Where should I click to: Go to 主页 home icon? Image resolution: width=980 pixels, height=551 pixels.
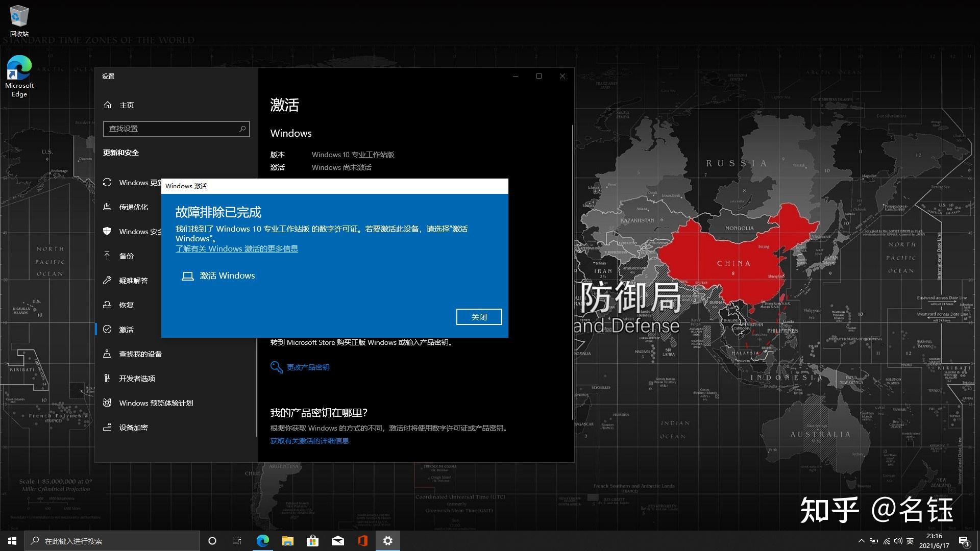tap(108, 105)
